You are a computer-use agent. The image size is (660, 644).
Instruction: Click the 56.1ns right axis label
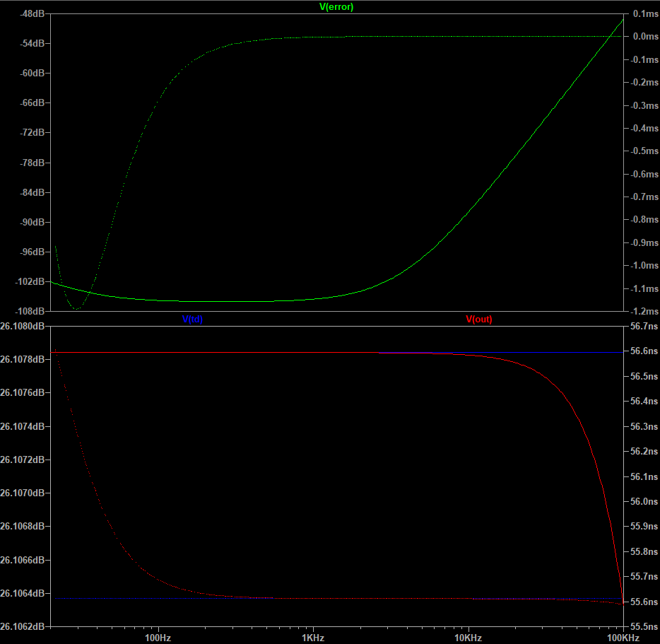[644, 476]
